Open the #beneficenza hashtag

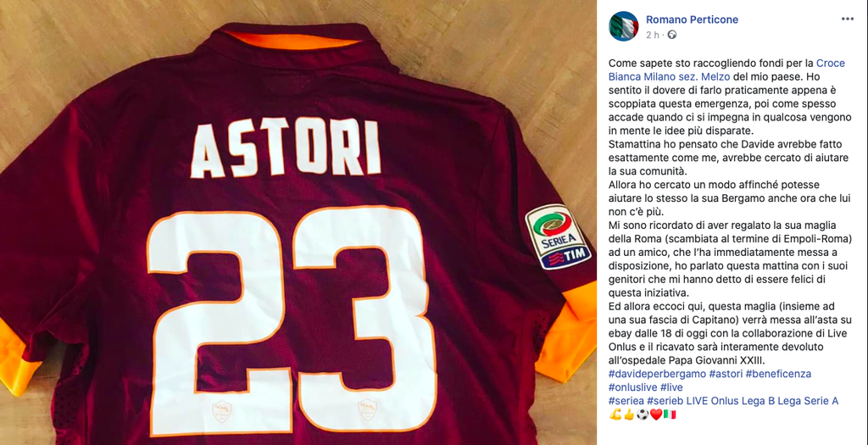778,374
